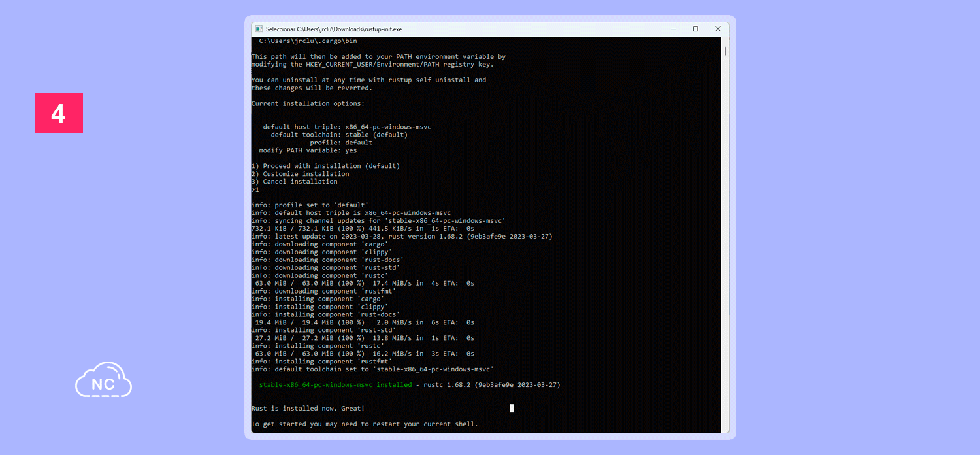
Task: Click option '2) Customize installation'
Action: [x=300, y=175]
